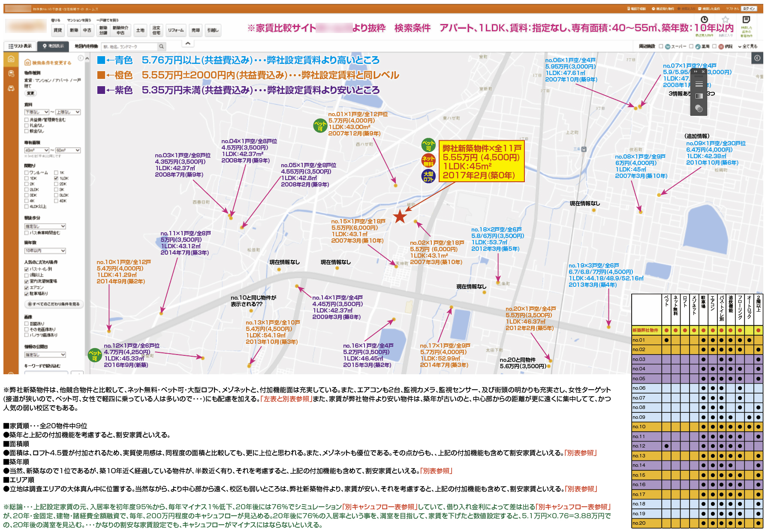
Task: Collapse the search conditions panel arrow icon
Action: pyautogui.click(x=80, y=58)
